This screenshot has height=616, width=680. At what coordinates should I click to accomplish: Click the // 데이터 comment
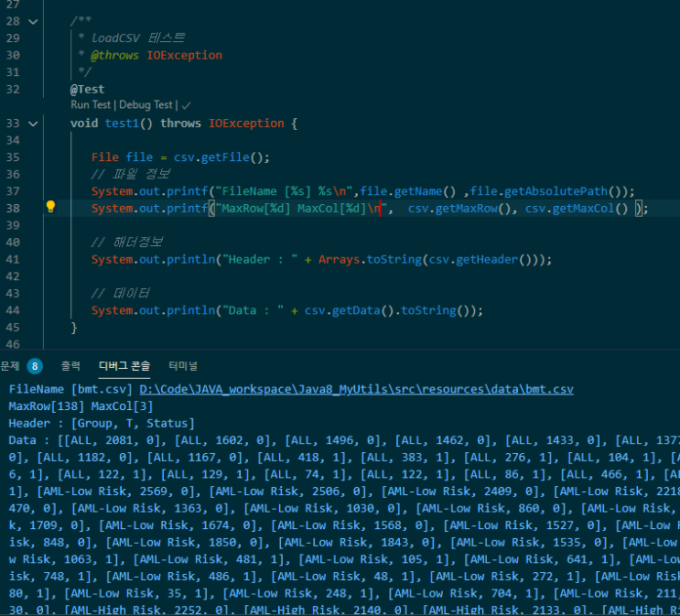click(120, 293)
